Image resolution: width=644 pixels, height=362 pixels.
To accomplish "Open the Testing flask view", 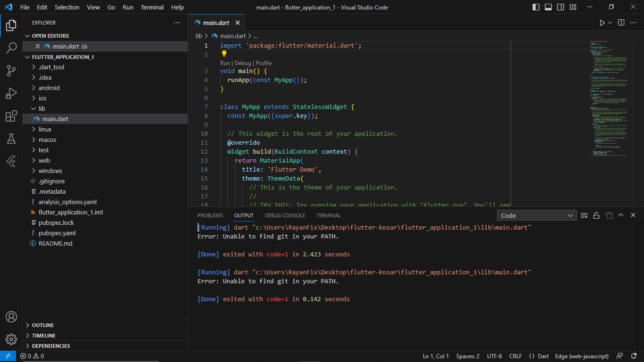I will tap(11, 139).
